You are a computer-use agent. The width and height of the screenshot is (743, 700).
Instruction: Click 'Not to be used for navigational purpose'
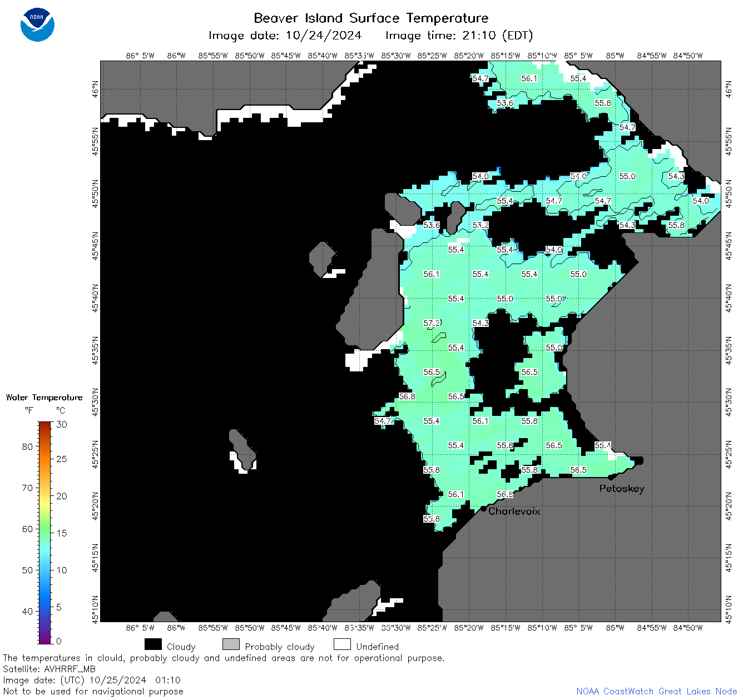(93, 691)
